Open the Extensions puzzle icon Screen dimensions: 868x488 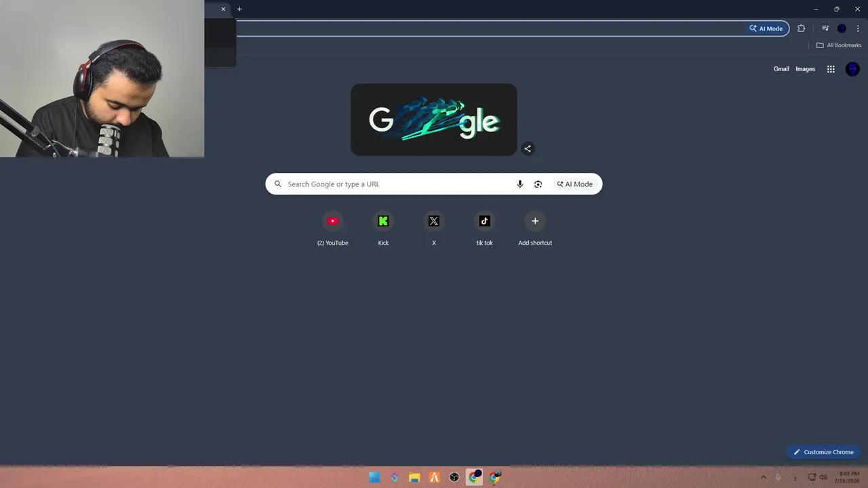coord(802,28)
